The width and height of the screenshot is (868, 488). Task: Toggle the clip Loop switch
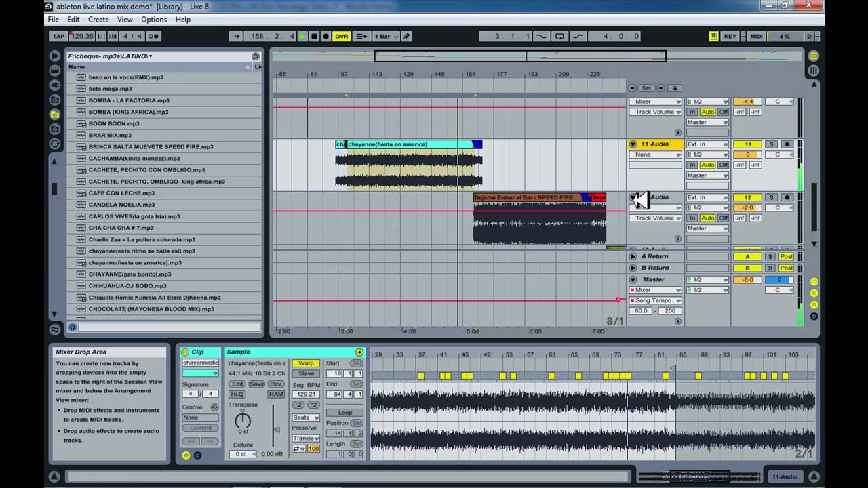[x=345, y=412]
